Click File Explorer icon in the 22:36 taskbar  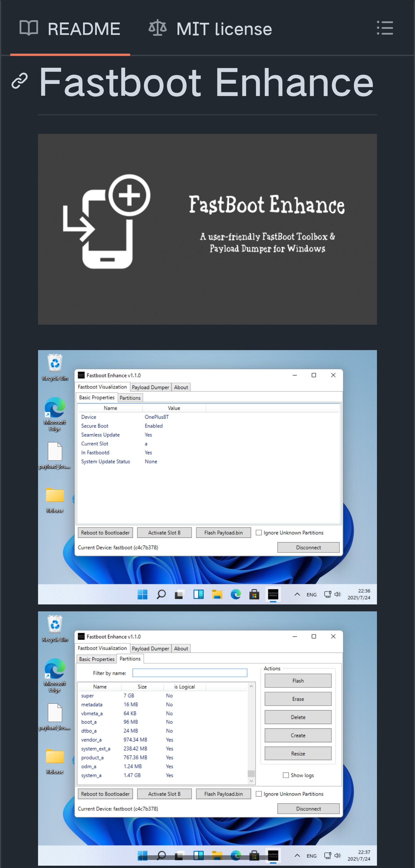tap(217, 594)
